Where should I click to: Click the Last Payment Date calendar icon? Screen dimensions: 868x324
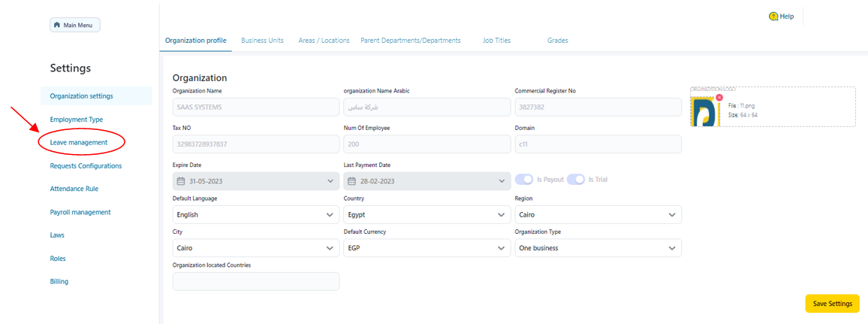(x=351, y=181)
